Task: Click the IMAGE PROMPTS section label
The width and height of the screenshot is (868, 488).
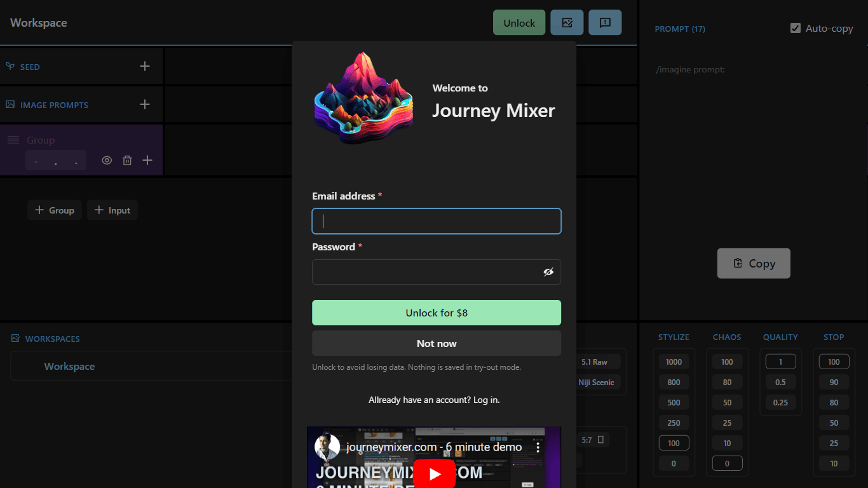Action: coord(54,105)
